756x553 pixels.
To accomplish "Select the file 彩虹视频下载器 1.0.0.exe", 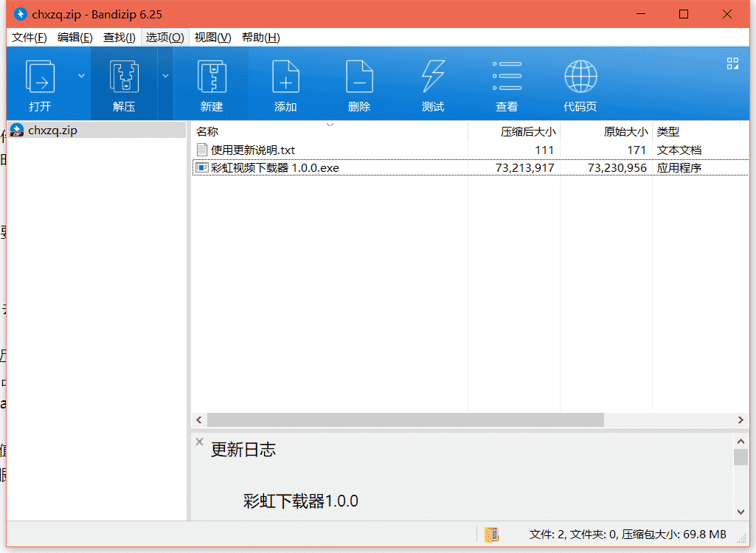I will [275, 168].
